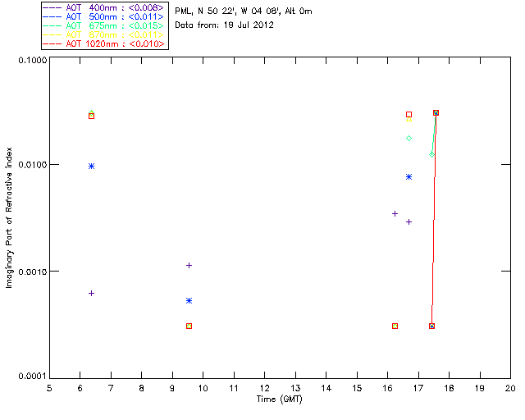Click x-axis tick label 17

pos(418,388)
